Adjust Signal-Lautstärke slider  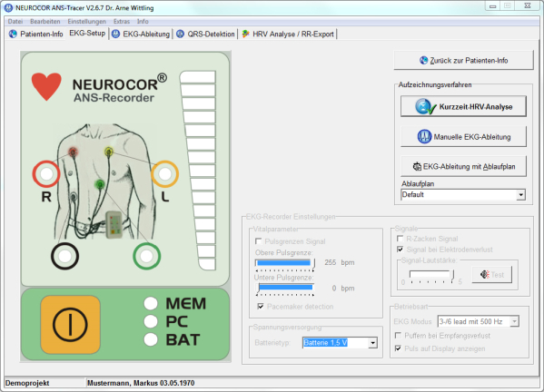[432, 277]
